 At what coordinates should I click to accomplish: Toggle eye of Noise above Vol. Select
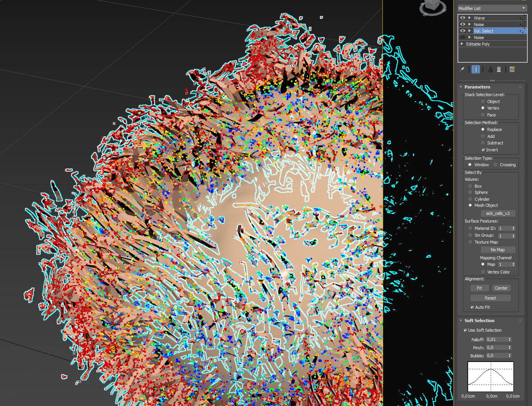coord(463,25)
